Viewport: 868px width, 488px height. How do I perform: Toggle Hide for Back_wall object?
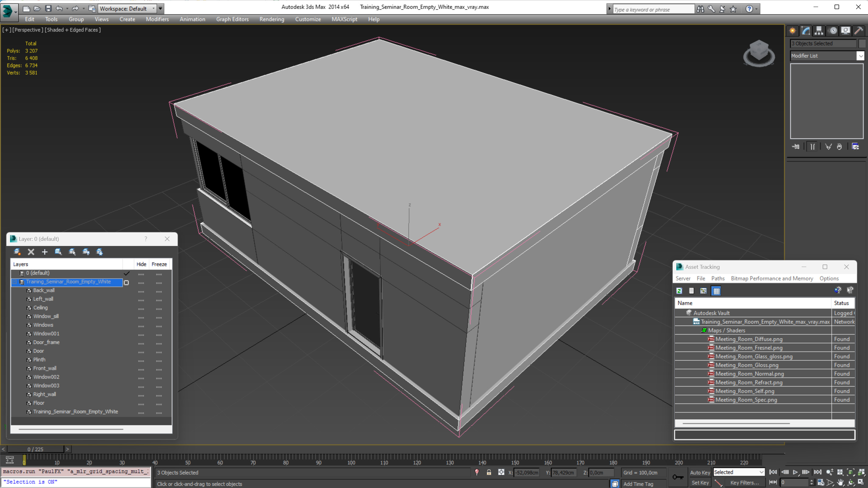(141, 291)
